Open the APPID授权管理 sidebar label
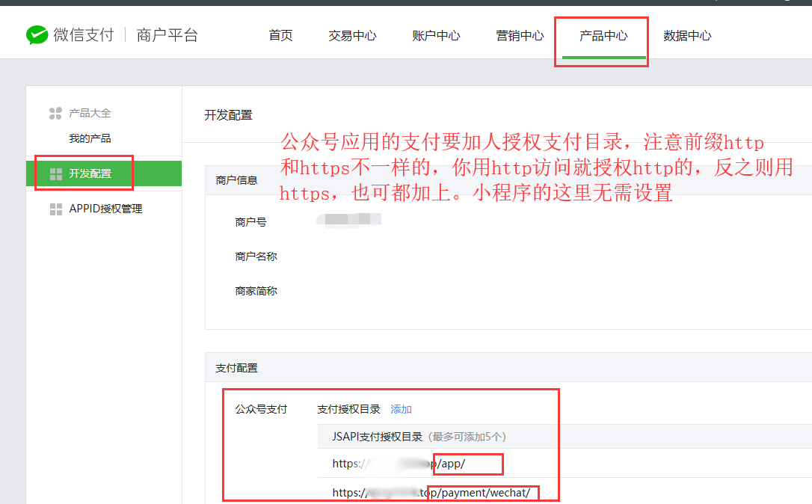812x504 pixels. coord(105,209)
